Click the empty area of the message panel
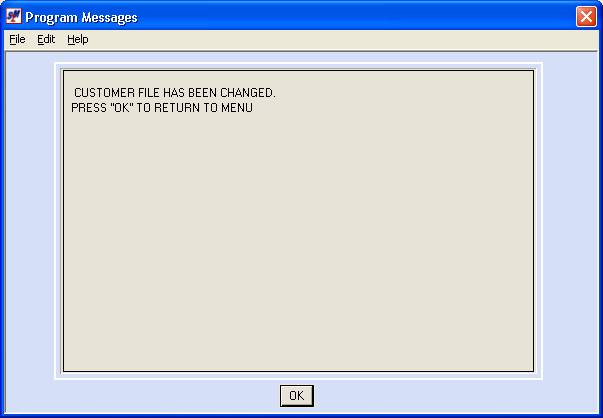The image size is (603, 418). (x=298, y=242)
